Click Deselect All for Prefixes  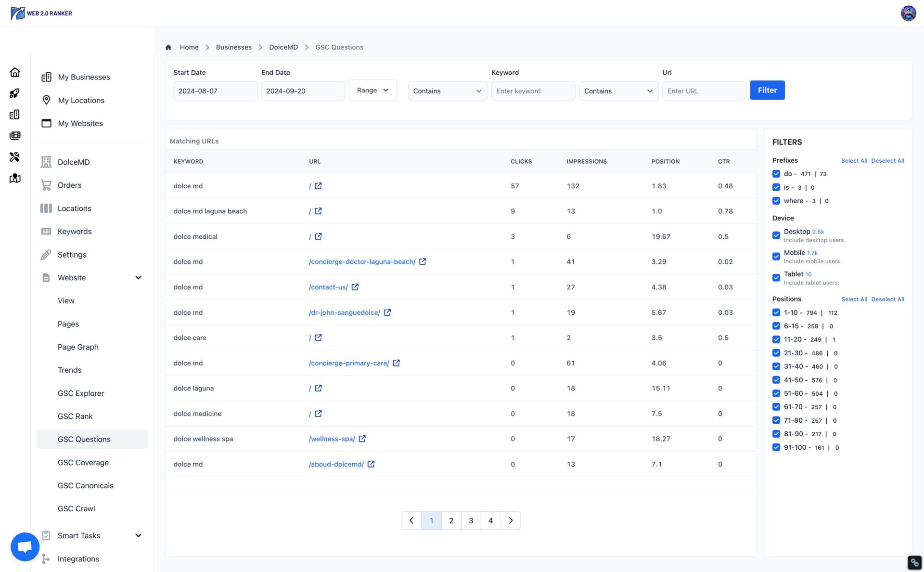887,160
